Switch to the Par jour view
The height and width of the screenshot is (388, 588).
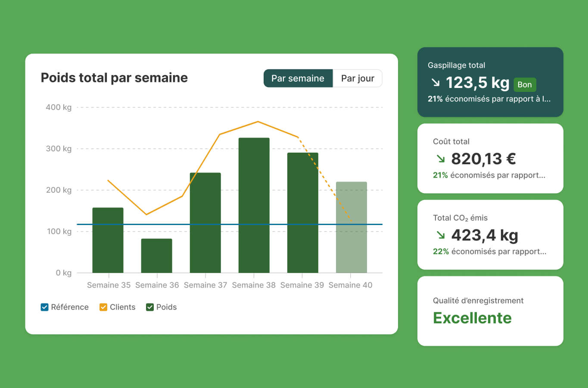[x=358, y=78]
